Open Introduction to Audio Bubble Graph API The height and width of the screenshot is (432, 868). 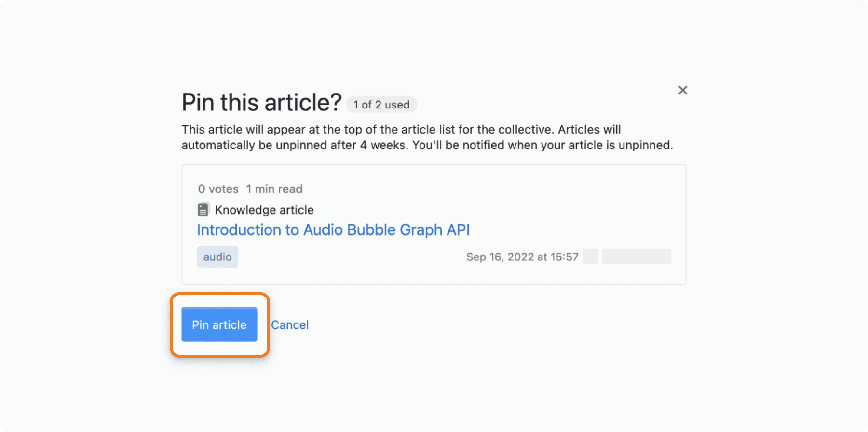point(333,230)
